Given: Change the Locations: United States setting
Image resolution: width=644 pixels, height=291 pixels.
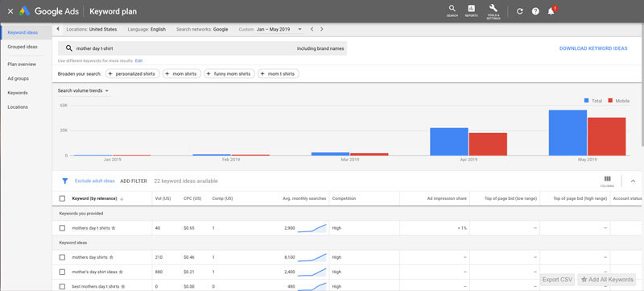Looking at the screenshot, I should point(92,29).
